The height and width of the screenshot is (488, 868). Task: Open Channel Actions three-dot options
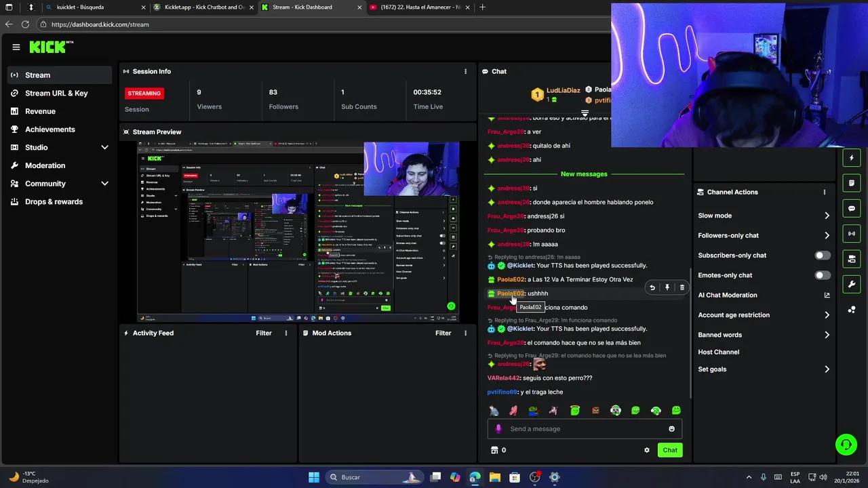[825, 192]
